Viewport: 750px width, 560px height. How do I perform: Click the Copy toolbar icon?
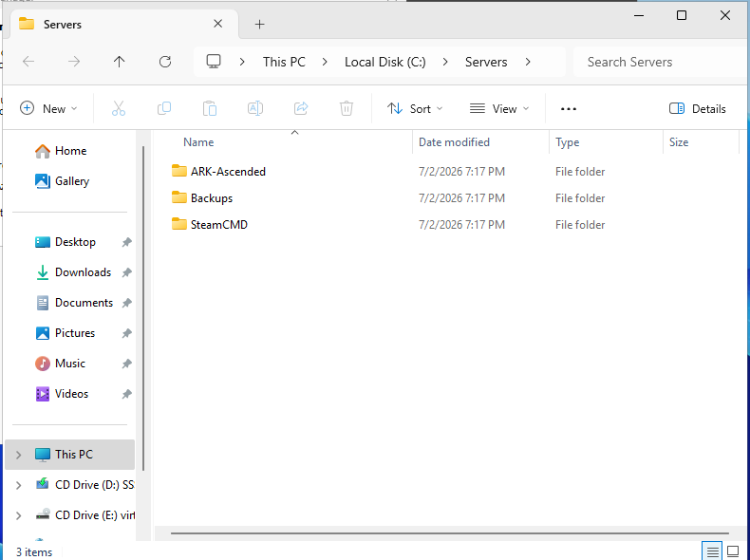[164, 108]
